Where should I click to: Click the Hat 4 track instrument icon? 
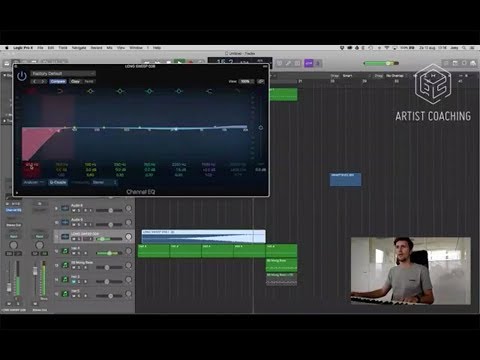point(65,251)
